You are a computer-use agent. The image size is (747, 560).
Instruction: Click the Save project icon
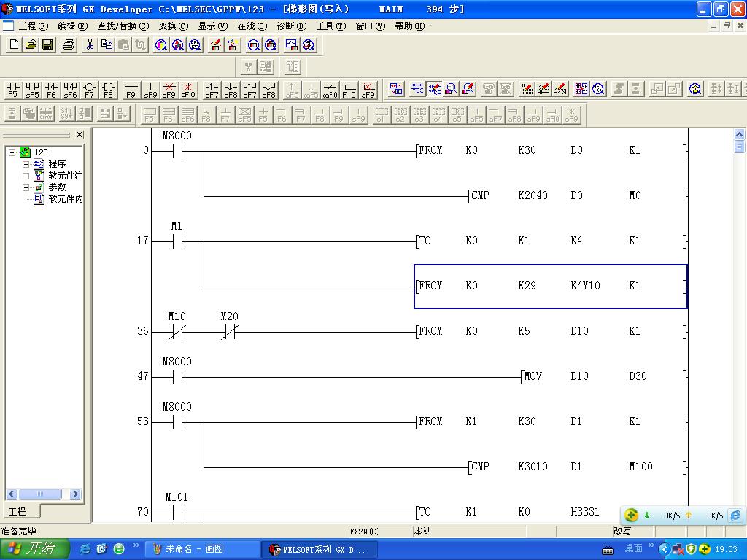[47, 45]
